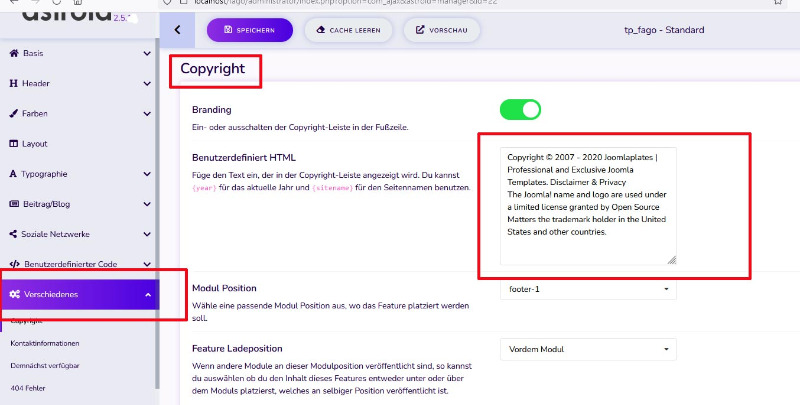This screenshot has width=800, height=405.
Task: Click inside the Benutzerdefiniert HTML text area
Action: pos(588,206)
